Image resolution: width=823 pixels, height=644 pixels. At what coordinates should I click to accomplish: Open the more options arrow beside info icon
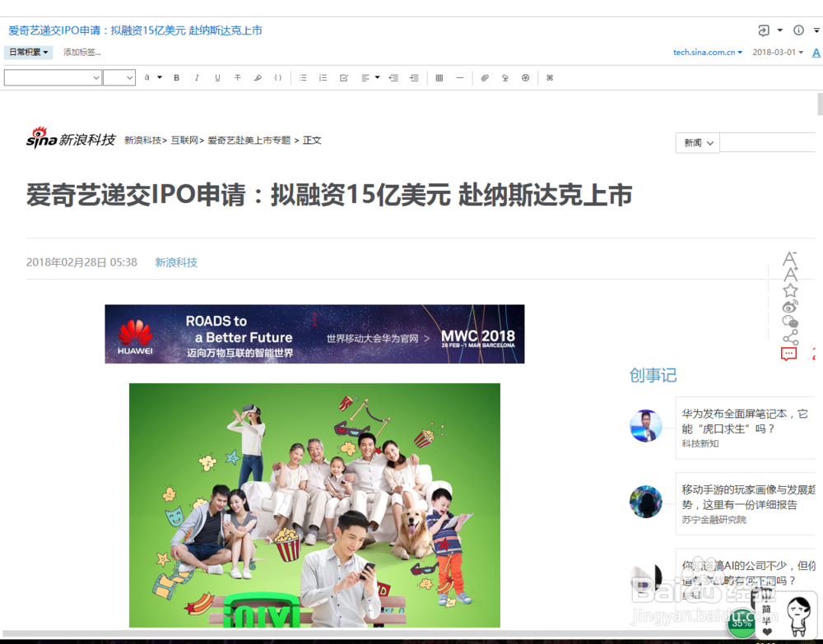816,30
